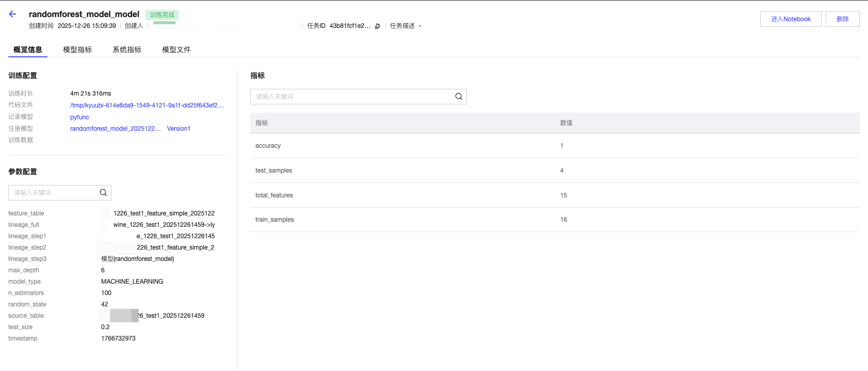The image size is (868, 371).
Task: Click the parameter search magnifier icon
Action: tap(103, 193)
